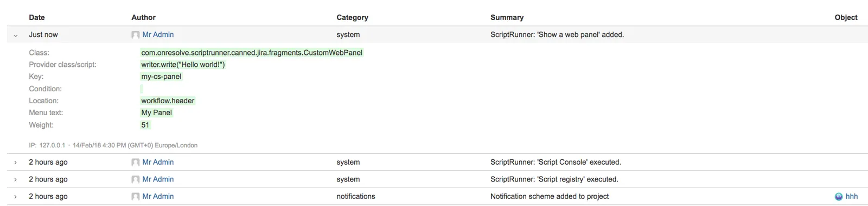Expand the 'Script Console' executed row
The height and width of the screenshot is (206, 868).
click(16, 163)
